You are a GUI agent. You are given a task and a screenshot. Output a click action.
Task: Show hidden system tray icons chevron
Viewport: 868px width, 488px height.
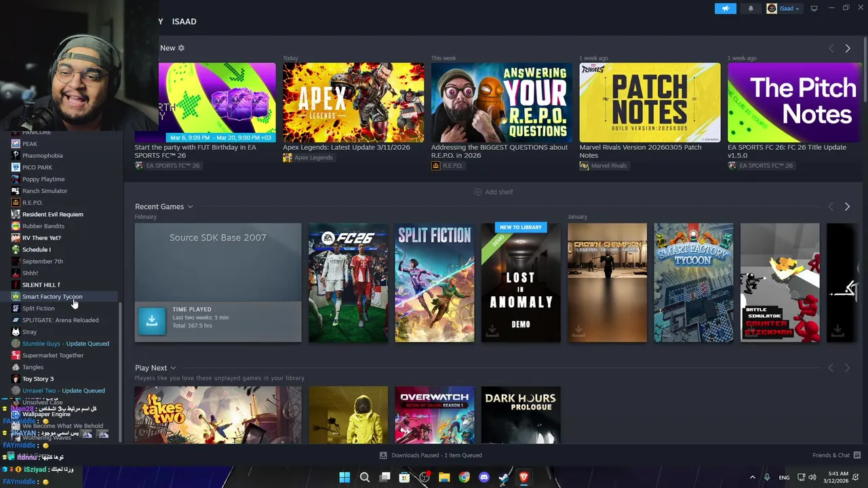752,477
